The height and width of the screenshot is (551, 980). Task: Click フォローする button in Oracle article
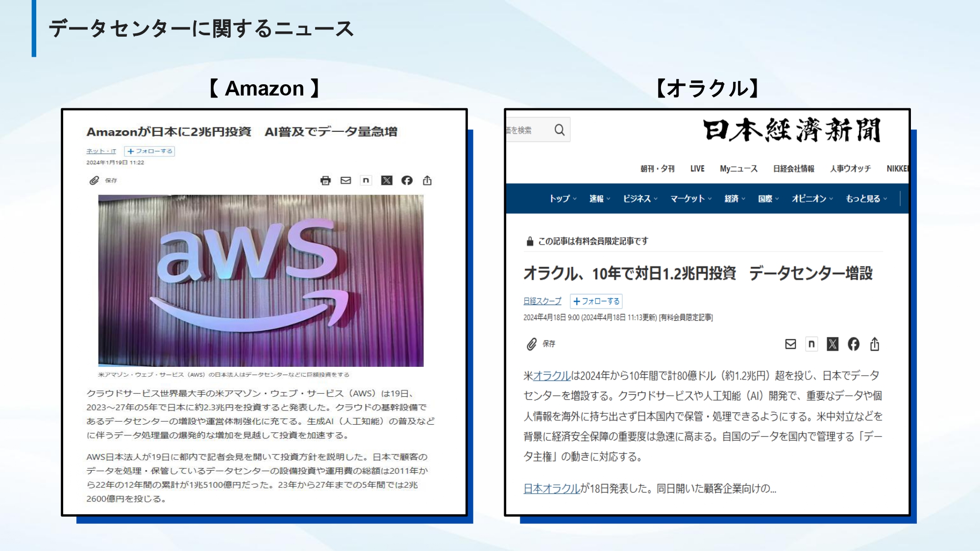[x=596, y=301]
